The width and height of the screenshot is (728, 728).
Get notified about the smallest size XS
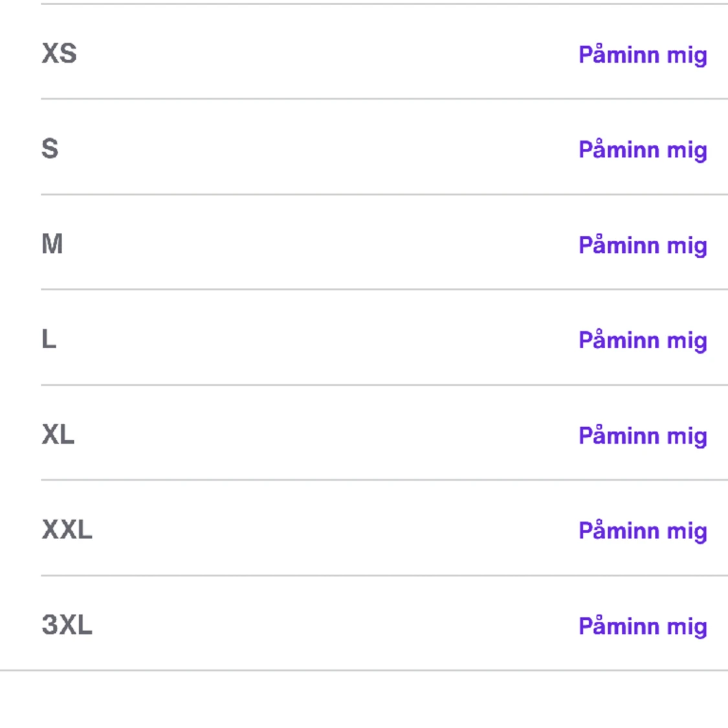click(642, 55)
